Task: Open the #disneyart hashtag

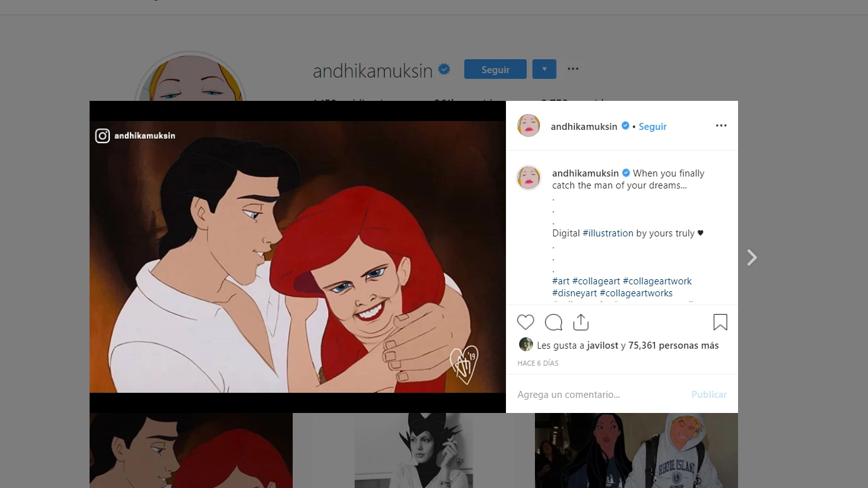Action: (575, 293)
